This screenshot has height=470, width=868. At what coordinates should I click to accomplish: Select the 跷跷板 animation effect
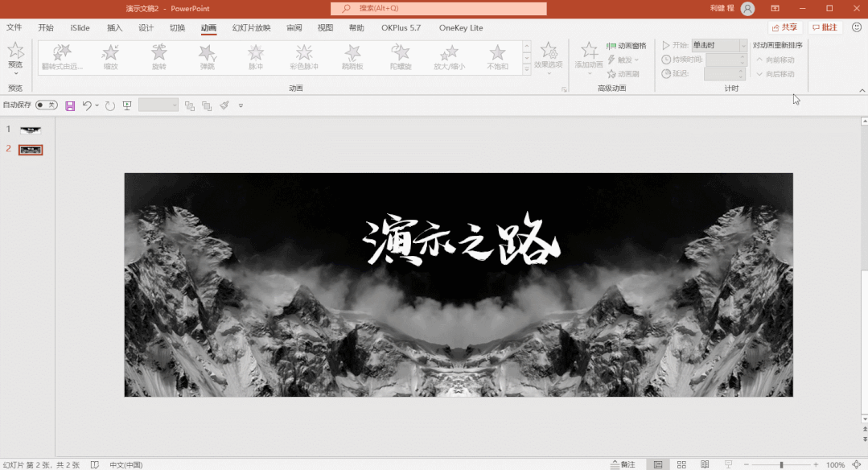(x=352, y=57)
